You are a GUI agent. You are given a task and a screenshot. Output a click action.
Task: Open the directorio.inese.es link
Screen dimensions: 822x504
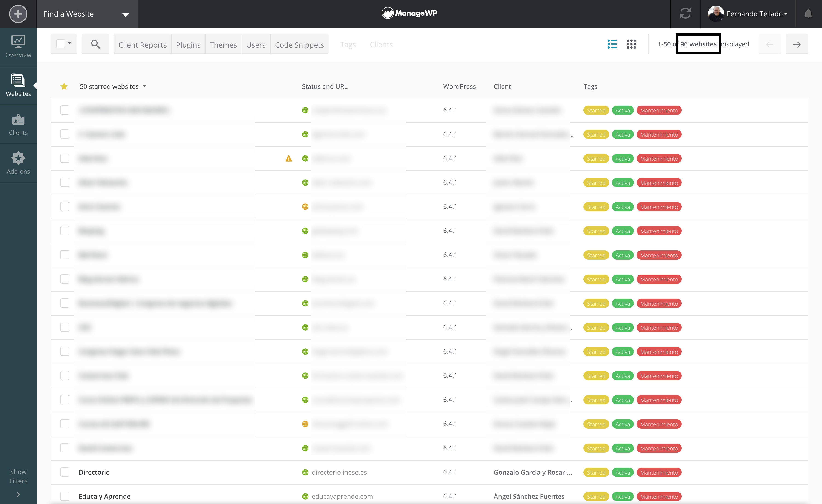(x=339, y=472)
